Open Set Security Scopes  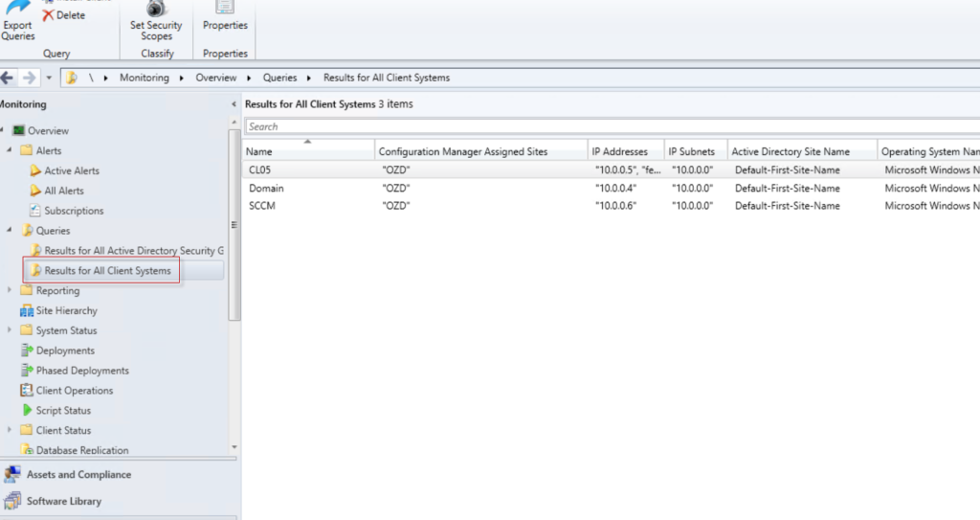[156, 22]
